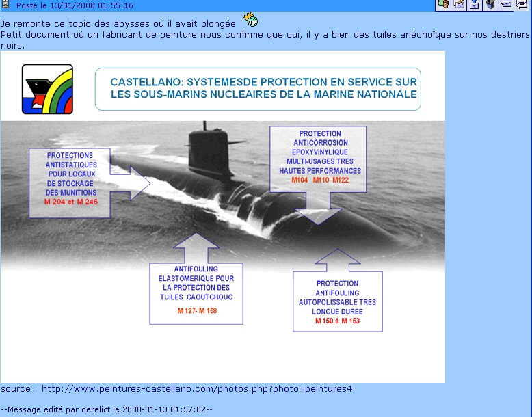Click the send message envelope icon

506,5
